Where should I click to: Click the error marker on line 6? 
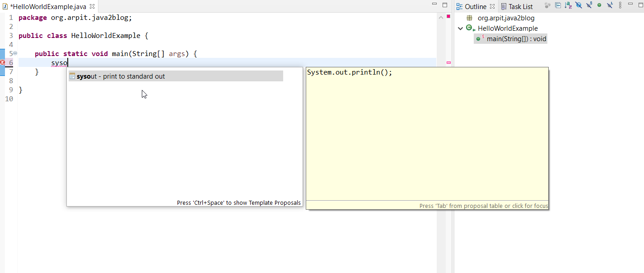(3, 62)
